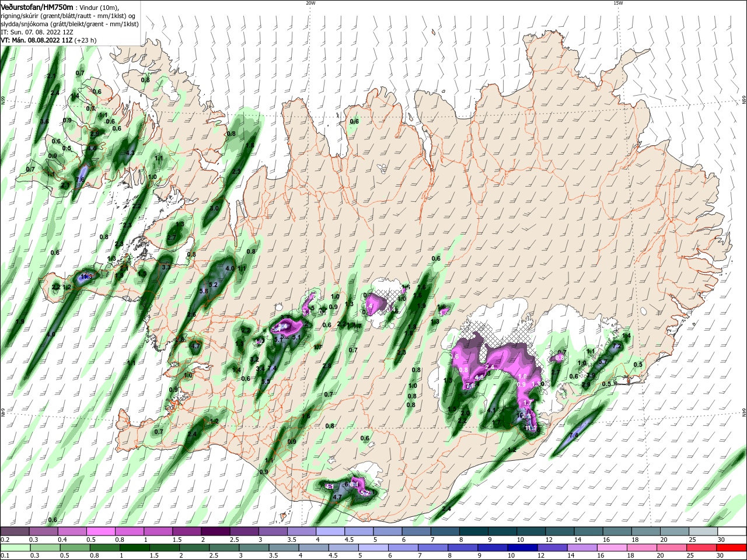747x560 pixels.
Task: Click the upper legend swatch starting at 0.2
Action: [x=15, y=531]
